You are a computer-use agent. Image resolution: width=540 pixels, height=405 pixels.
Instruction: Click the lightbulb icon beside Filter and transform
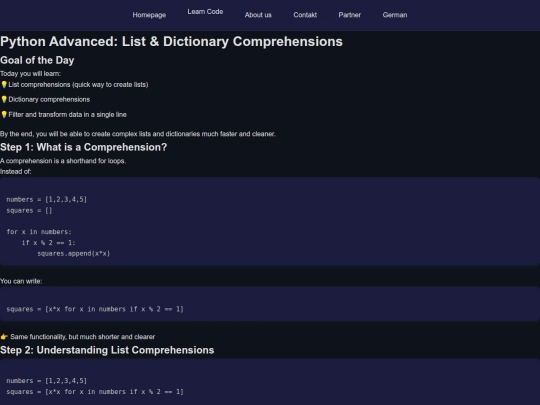pyautogui.click(x=4, y=114)
